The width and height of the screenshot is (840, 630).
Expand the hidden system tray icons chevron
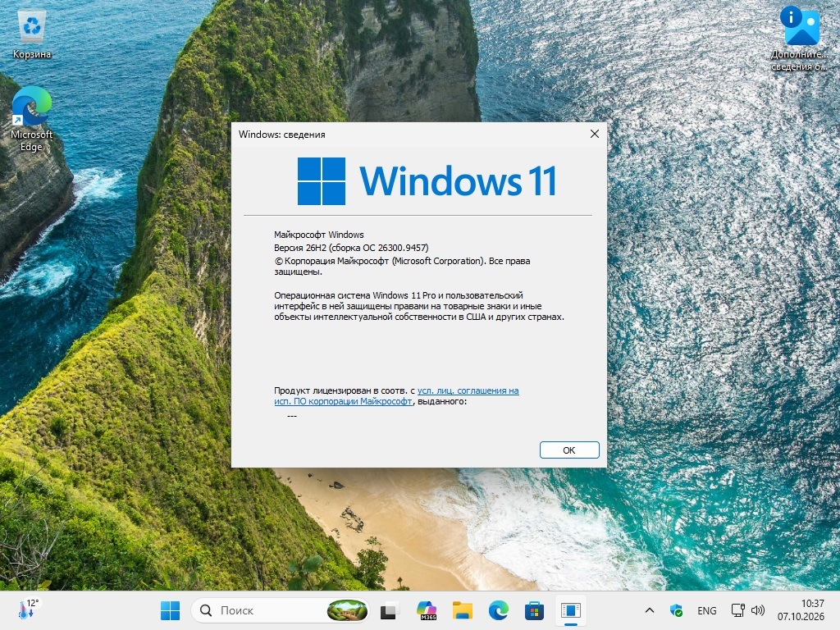pyautogui.click(x=650, y=610)
